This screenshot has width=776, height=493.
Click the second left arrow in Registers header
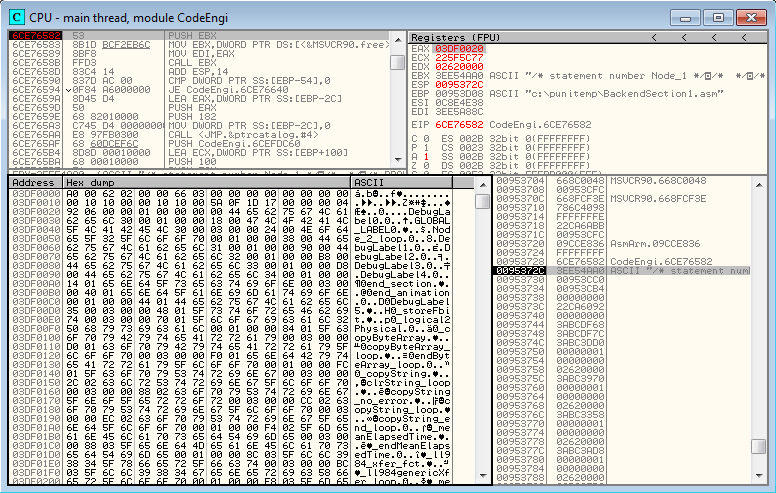click(684, 37)
